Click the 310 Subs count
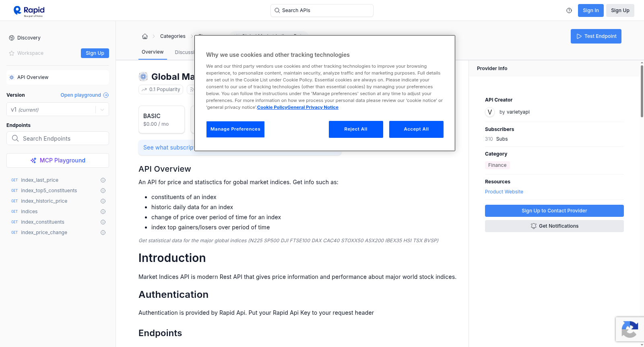Screen dimensions: 644x347 pyautogui.click(x=496, y=139)
